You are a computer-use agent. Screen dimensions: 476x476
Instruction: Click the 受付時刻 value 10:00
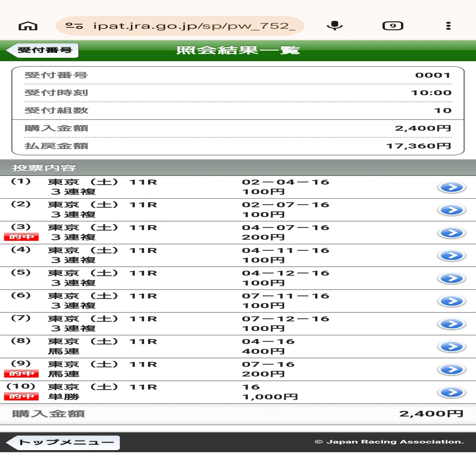[x=431, y=93]
